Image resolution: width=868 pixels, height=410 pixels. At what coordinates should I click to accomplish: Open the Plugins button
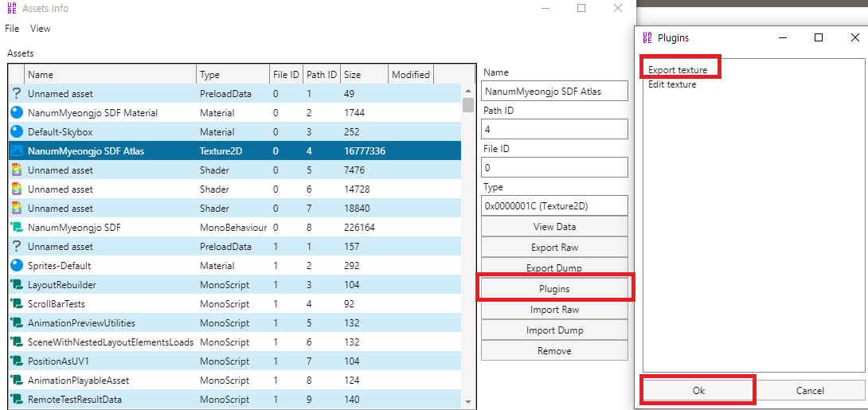click(x=555, y=289)
